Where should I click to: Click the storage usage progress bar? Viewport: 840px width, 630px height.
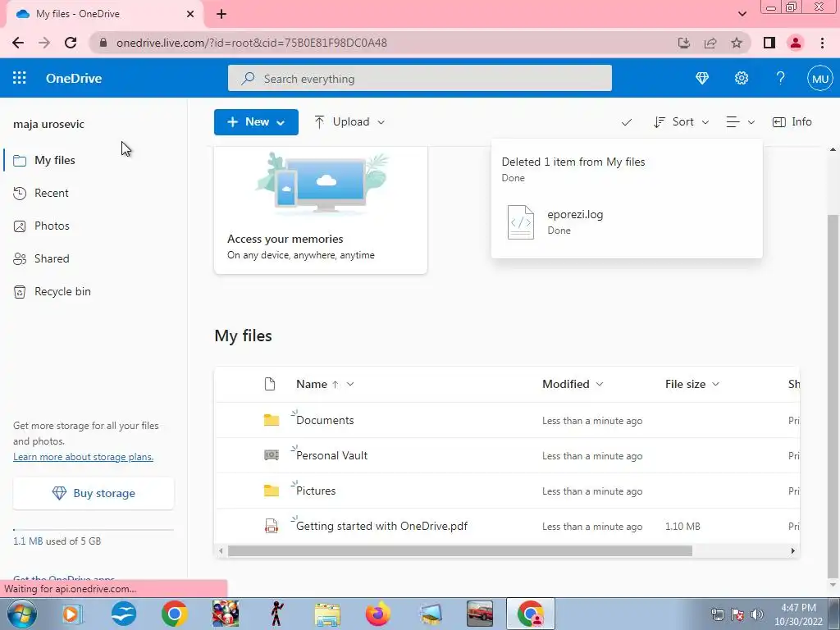click(x=94, y=530)
